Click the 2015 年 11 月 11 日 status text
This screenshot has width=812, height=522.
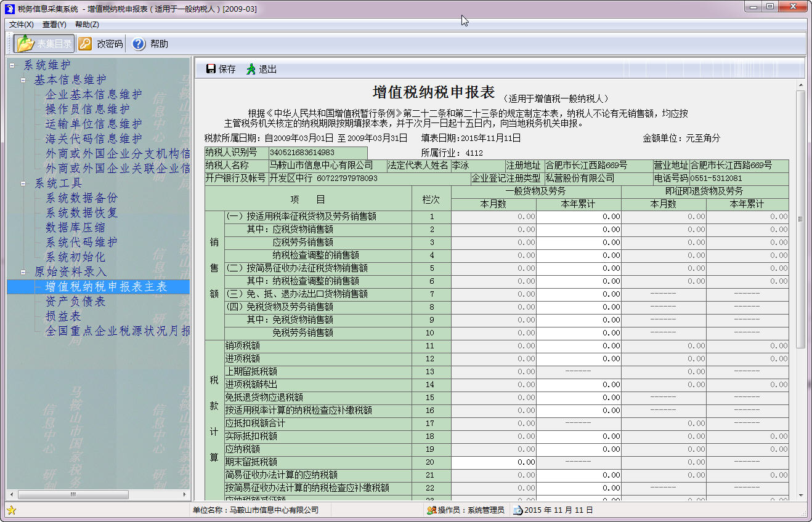click(559, 510)
